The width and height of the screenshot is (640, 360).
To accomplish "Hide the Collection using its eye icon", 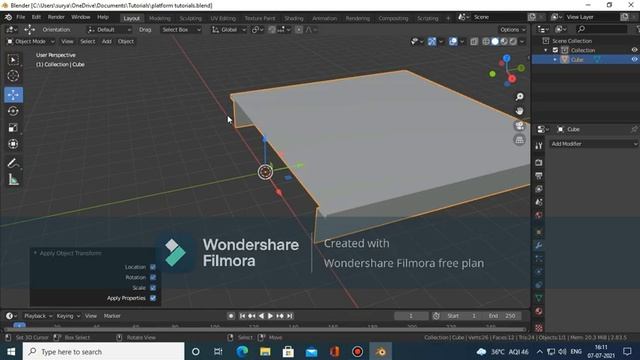I will (x=634, y=50).
